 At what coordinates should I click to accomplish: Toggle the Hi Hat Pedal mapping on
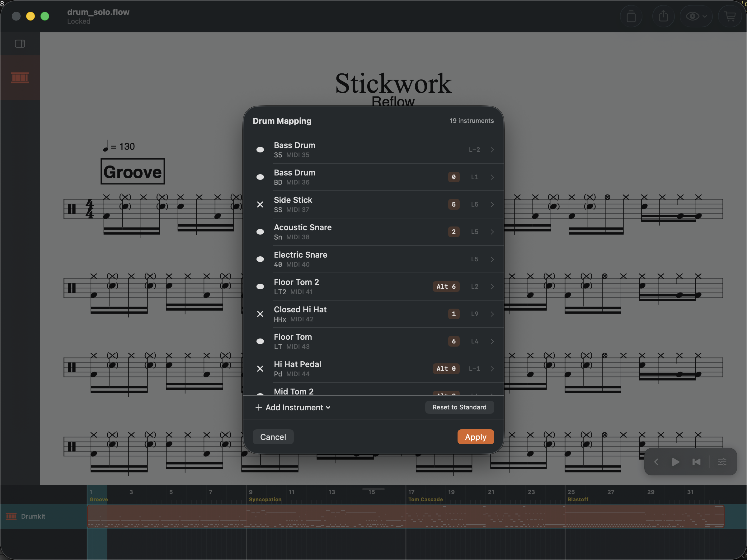260,369
